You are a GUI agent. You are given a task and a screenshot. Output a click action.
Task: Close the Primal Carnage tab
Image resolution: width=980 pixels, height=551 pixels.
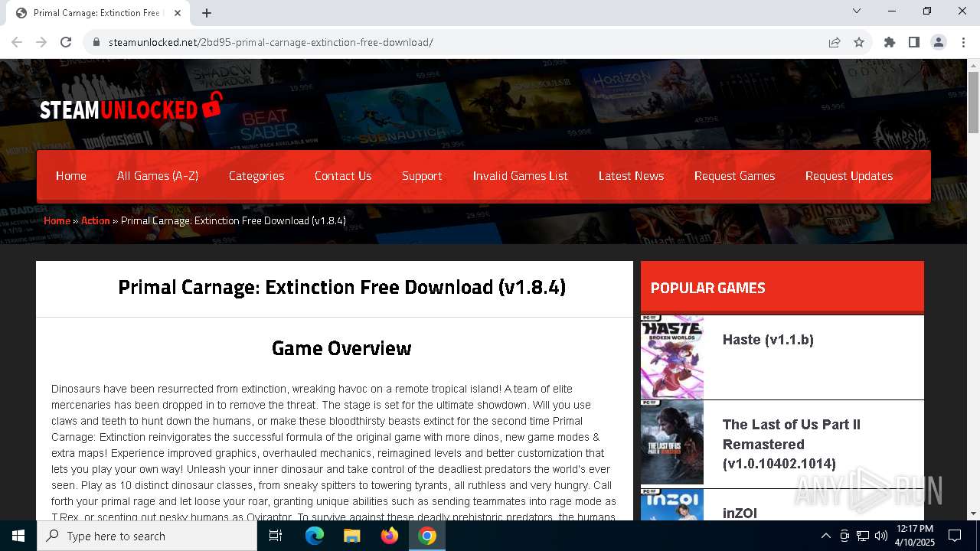(x=178, y=12)
